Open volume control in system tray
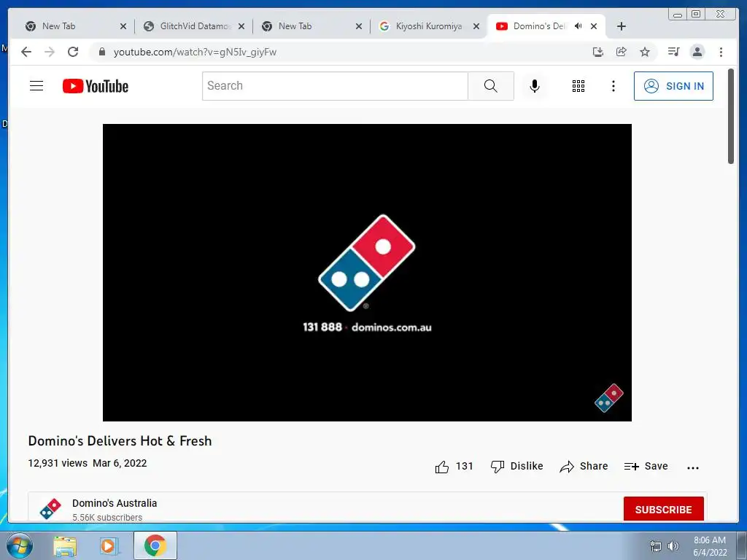Image resolution: width=747 pixels, height=560 pixels. [x=673, y=546]
